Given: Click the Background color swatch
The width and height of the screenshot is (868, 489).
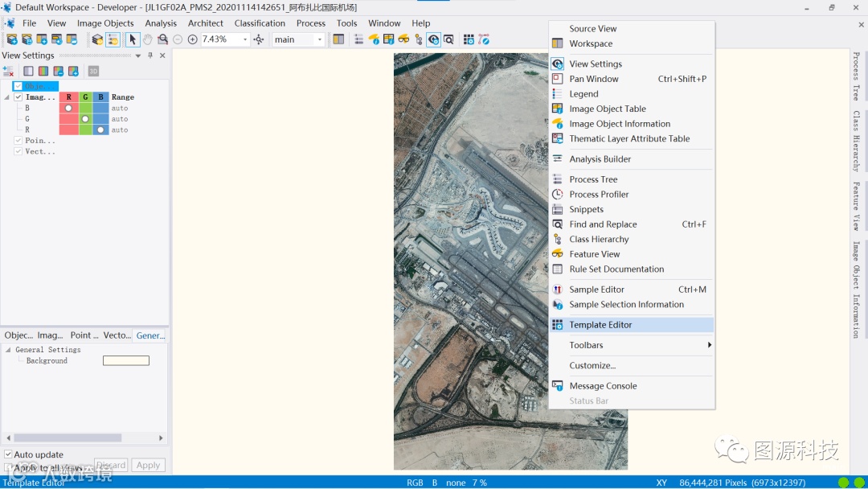Looking at the screenshot, I should (125, 361).
